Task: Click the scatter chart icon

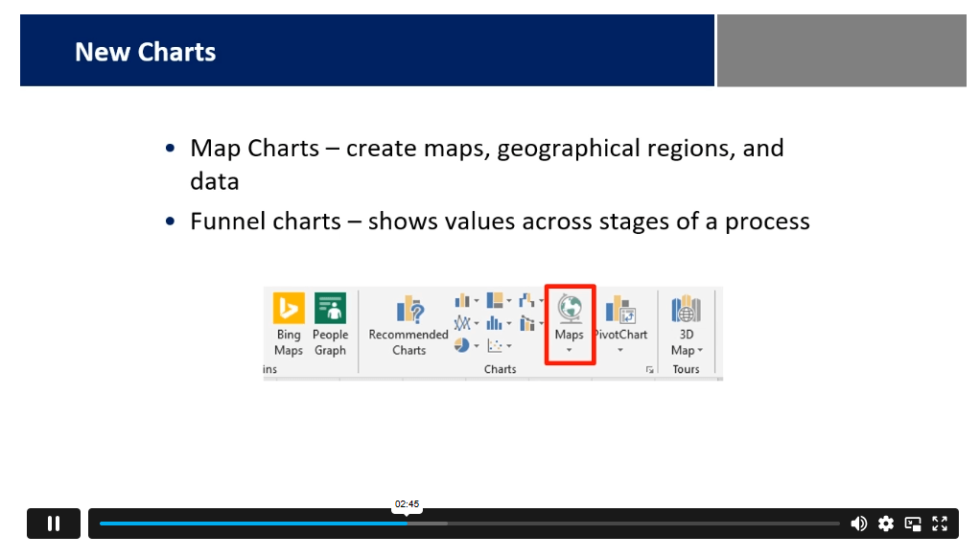Action: [x=495, y=345]
